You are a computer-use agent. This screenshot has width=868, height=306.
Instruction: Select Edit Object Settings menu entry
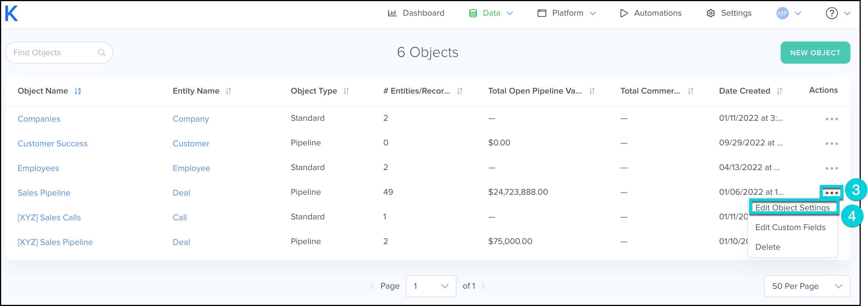point(792,208)
